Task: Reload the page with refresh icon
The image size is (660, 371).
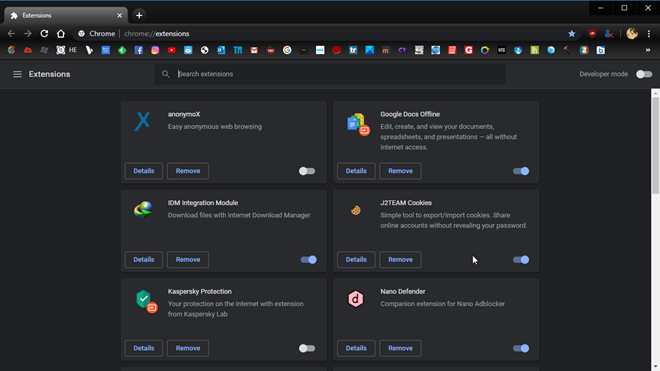Action: [x=44, y=34]
